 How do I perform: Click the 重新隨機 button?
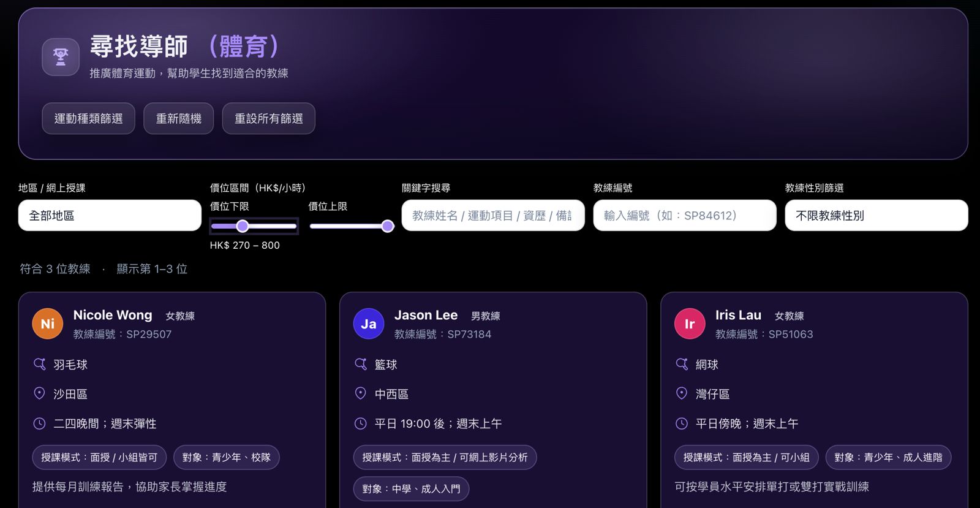click(179, 118)
